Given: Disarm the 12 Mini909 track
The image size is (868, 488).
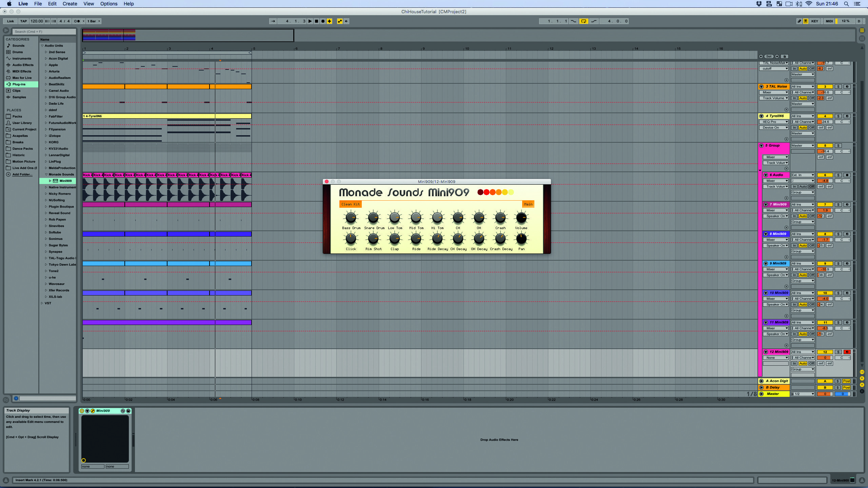Looking at the screenshot, I should pos(847,352).
